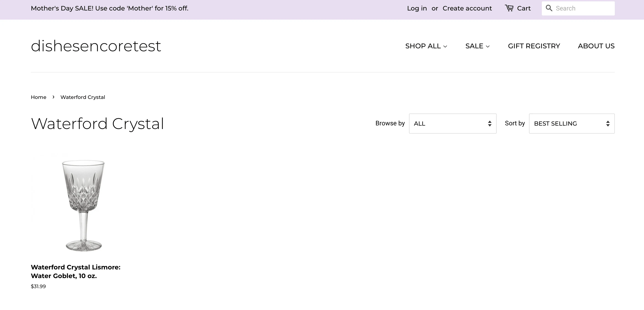Expand the SHOP ALL menu

point(426,46)
